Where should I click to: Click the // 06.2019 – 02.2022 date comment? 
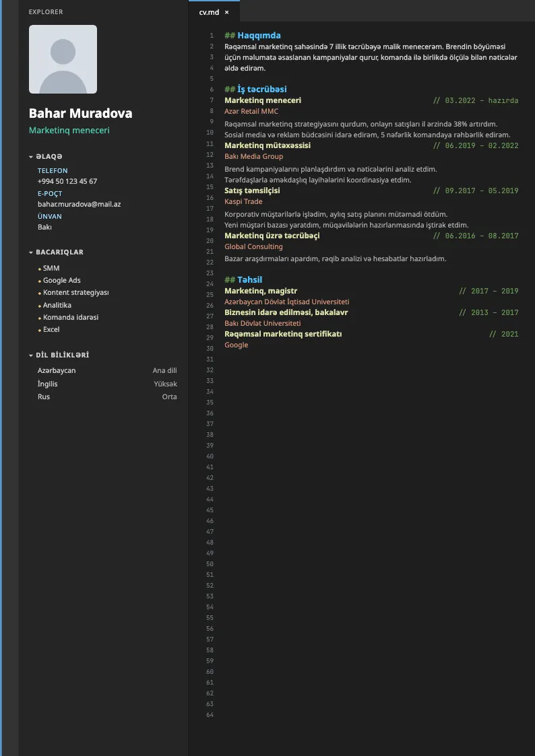(x=476, y=145)
